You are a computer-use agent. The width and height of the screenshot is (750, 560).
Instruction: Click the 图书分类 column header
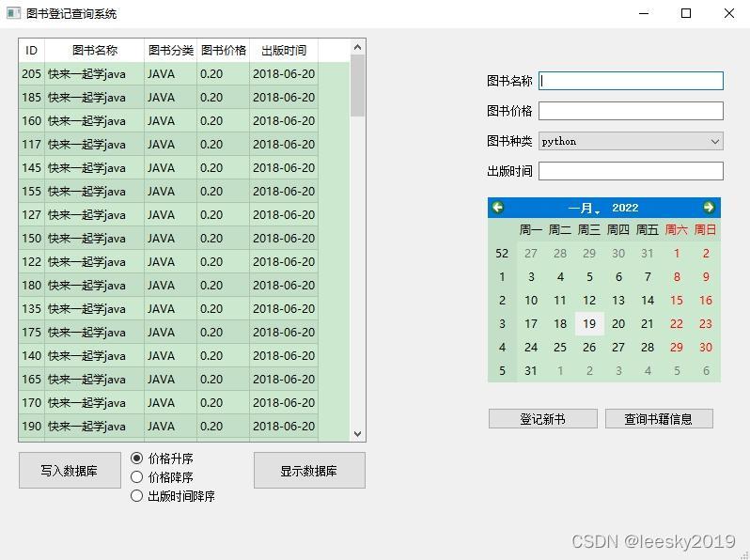pos(170,50)
